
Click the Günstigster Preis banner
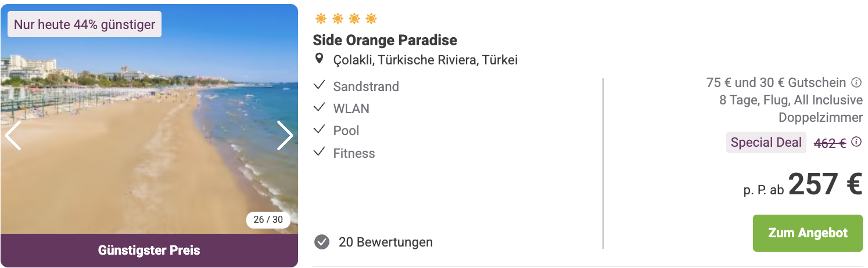149,251
